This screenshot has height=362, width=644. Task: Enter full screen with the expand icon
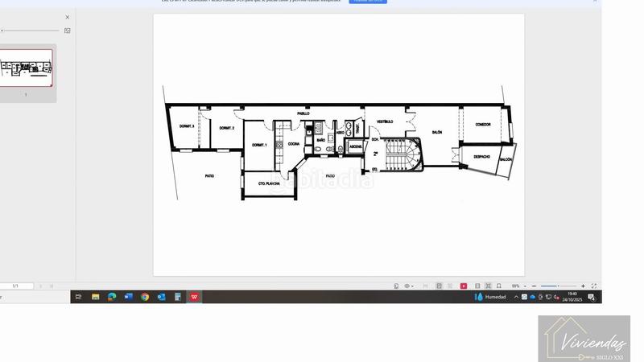(x=594, y=286)
